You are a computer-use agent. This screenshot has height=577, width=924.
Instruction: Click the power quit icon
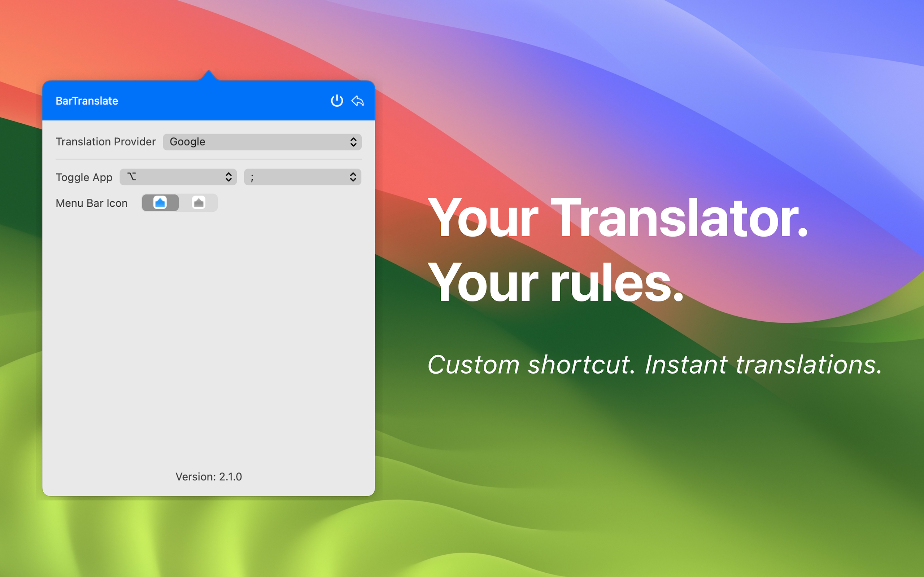[x=336, y=101]
